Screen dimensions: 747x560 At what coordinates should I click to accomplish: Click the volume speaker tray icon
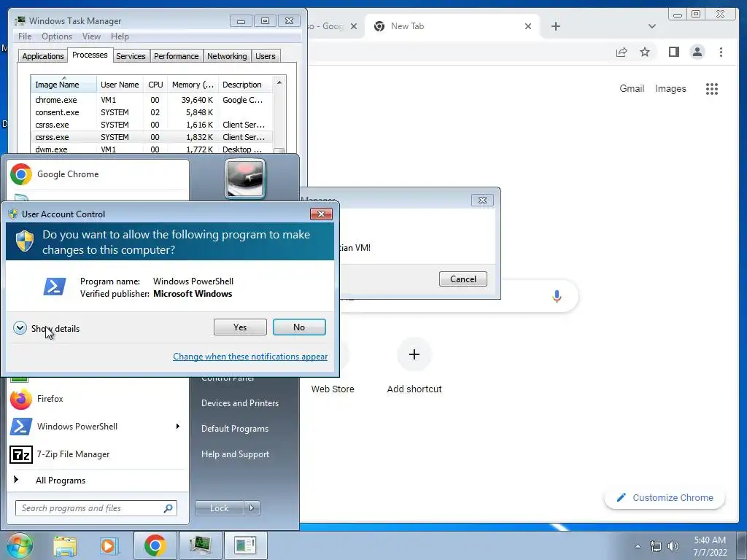pos(673,546)
